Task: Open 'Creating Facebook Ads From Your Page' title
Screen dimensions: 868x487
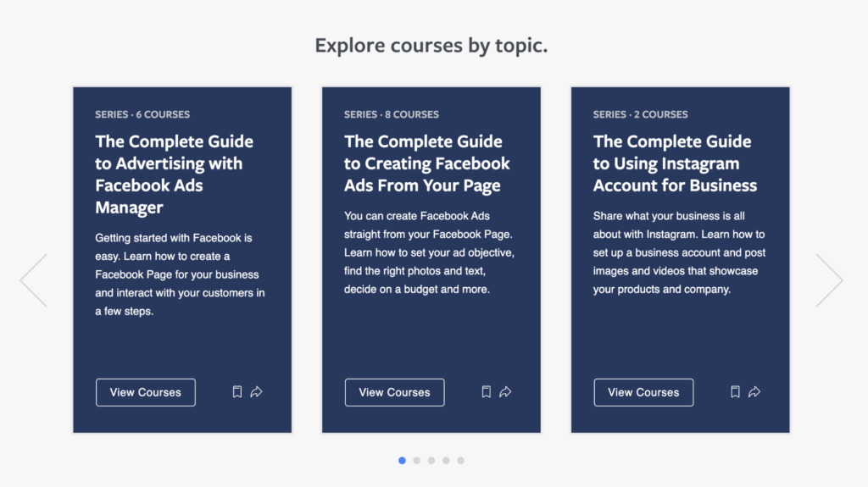Action: (x=427, y=163)
